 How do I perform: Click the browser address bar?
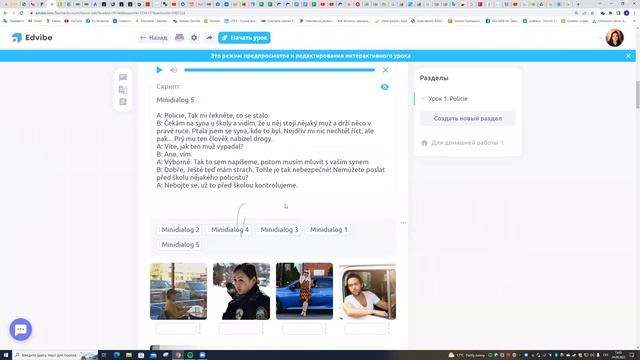[302, 13]
